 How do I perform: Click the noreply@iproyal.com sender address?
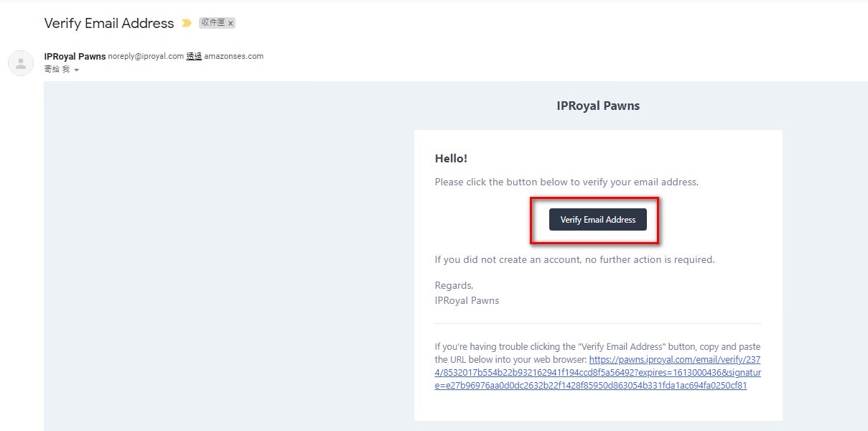pyautogui.click(x=146, y=56)
